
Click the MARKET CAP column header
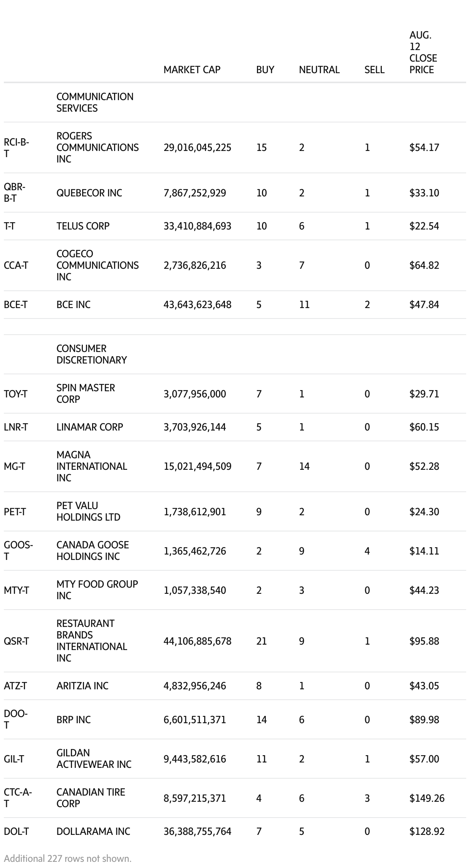click(x=192, y=70)
